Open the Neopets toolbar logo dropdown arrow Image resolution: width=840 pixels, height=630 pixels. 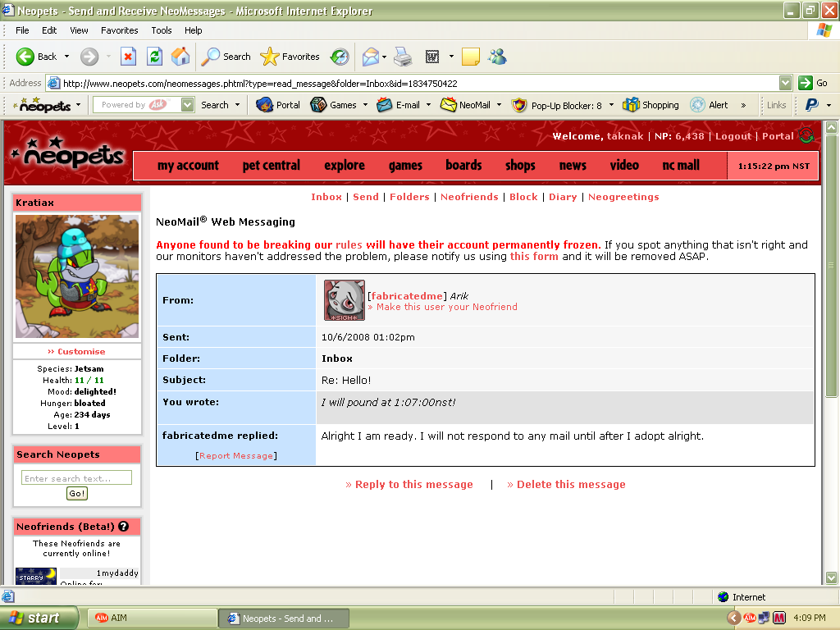[x=78, y=105]
